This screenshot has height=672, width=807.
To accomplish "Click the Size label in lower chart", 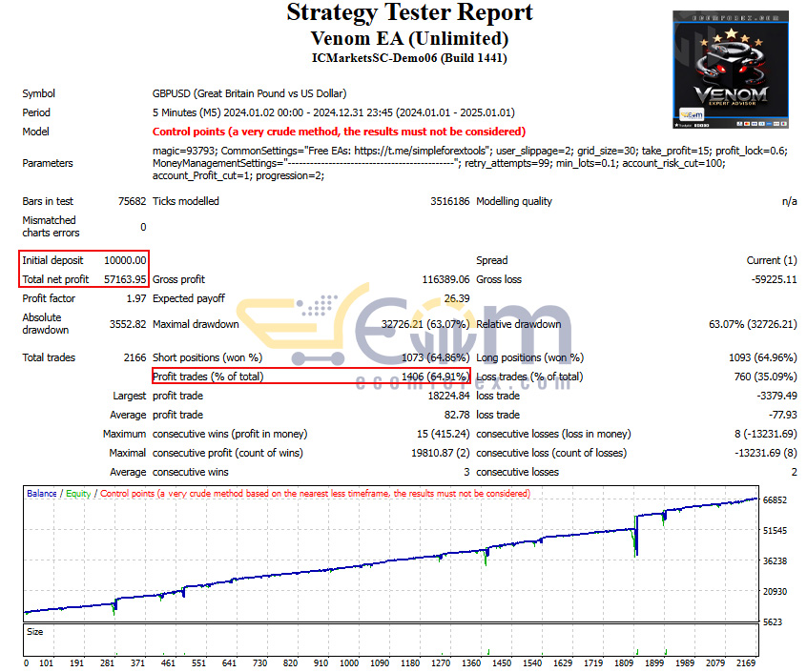I will (35, 631).
